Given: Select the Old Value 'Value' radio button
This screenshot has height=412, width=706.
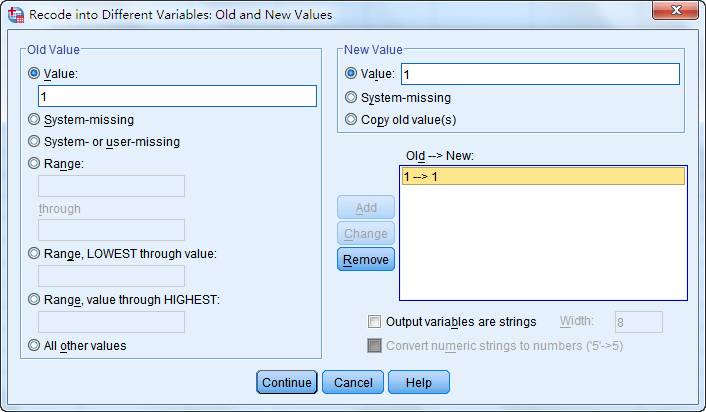Looking at the screenshot, I should tap(34, 73).
